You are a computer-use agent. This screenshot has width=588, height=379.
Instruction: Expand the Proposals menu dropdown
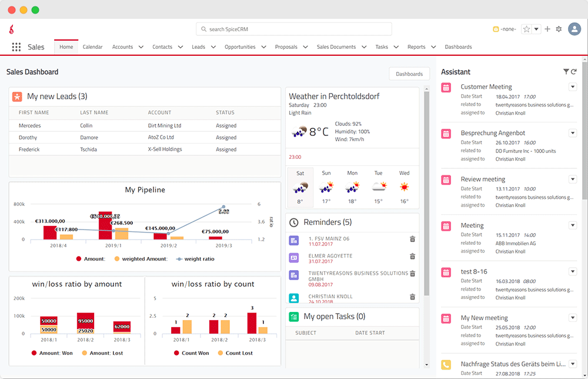(x=305, y=47)
